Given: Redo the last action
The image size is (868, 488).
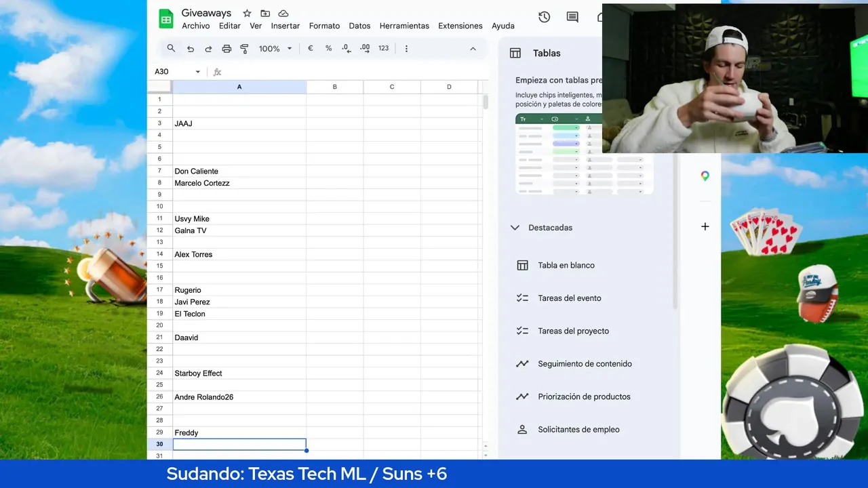Looking at the screenshot, I should tap(208, 49).
